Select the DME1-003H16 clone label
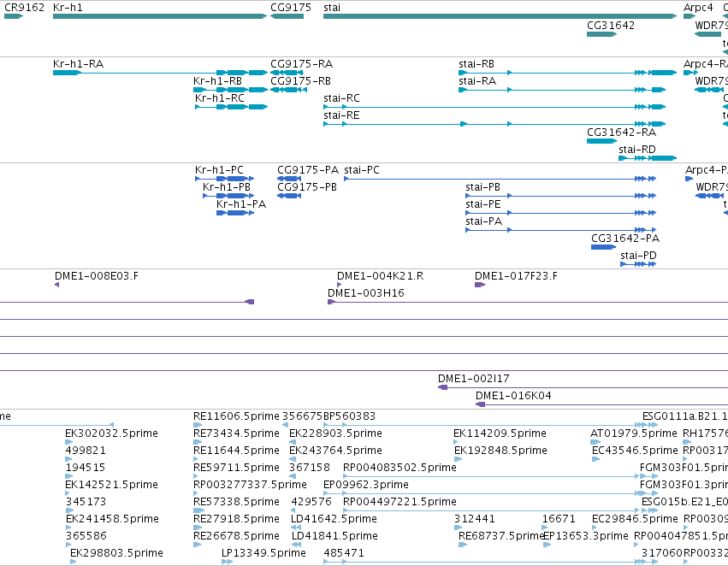Screen dimensions: 728x566 pyautogui.click(x=366, y=293)
